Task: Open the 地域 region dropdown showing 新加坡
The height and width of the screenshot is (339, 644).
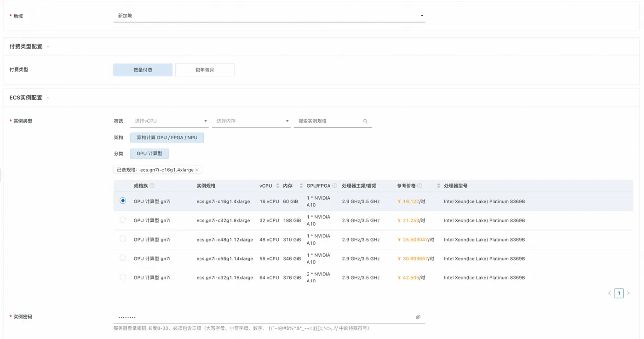Action: (x=269, y=16)
